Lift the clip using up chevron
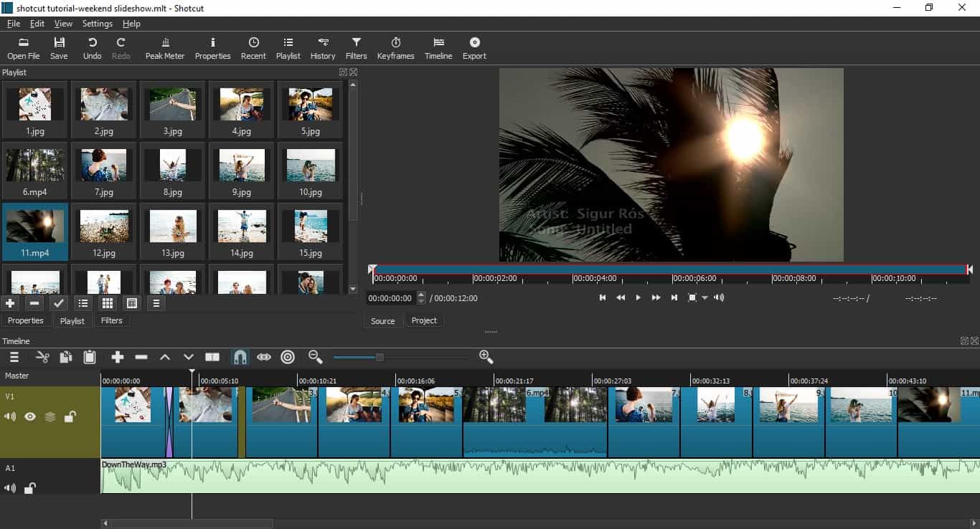Viewport: 980px width, 529px height. coord(165,357)
